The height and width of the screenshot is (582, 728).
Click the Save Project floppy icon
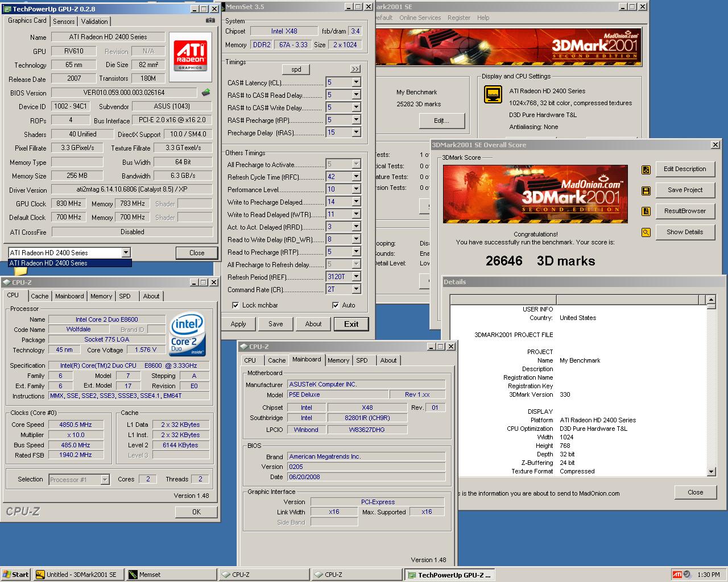coord(646,190)
